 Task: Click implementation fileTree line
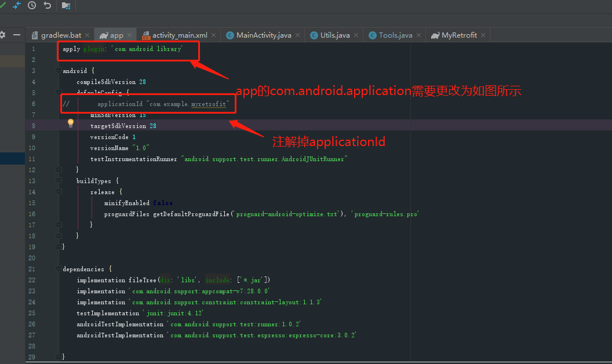point(173,280)
